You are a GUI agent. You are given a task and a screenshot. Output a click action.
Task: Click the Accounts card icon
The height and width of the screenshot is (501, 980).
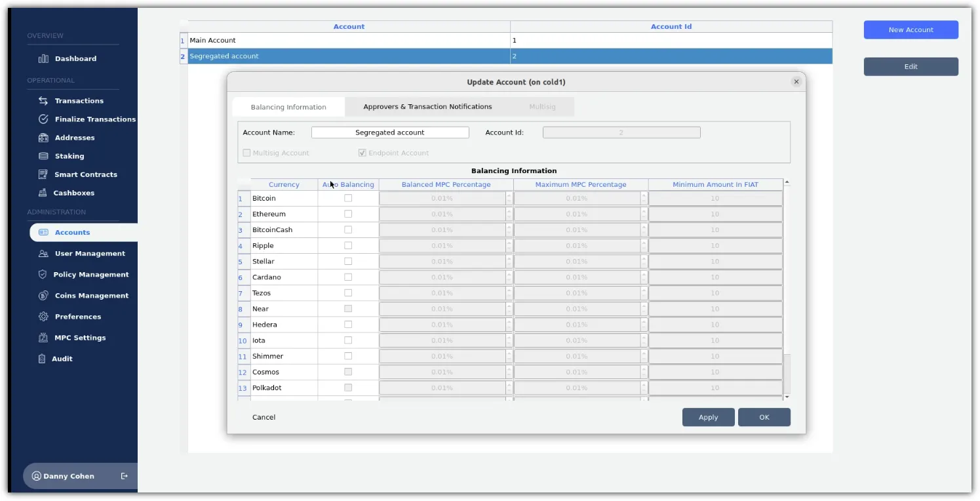[x=43, y=232]
